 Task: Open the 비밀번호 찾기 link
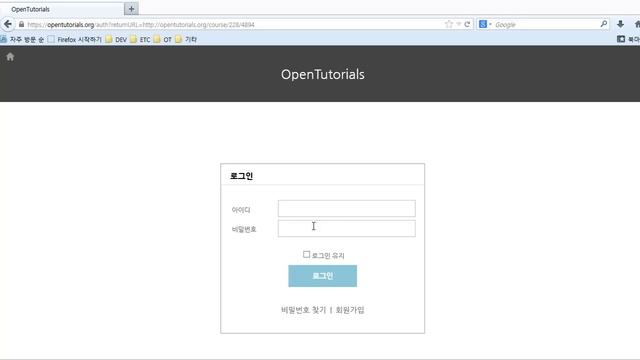pos(304,310)
